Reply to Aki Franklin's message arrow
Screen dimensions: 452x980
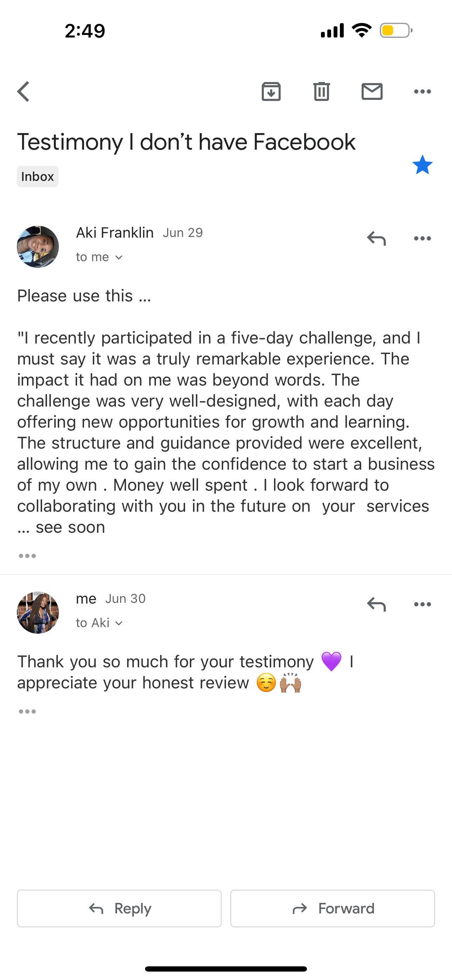[x=376, y=239]
